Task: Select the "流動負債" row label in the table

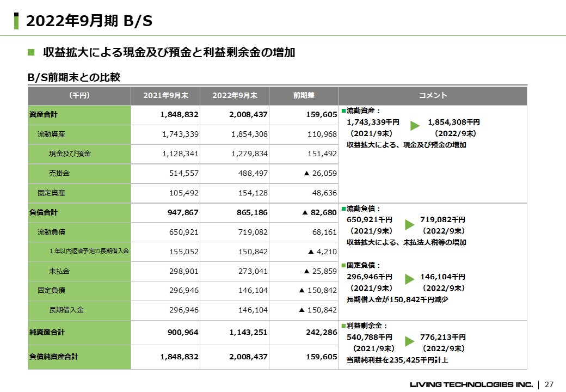Action: [x=51, y=232]
